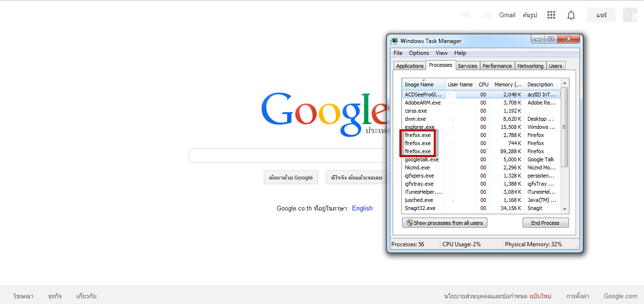Open the Google.com footer link
Viewport: 644px width, 304px height.
[x=621, y=296]
